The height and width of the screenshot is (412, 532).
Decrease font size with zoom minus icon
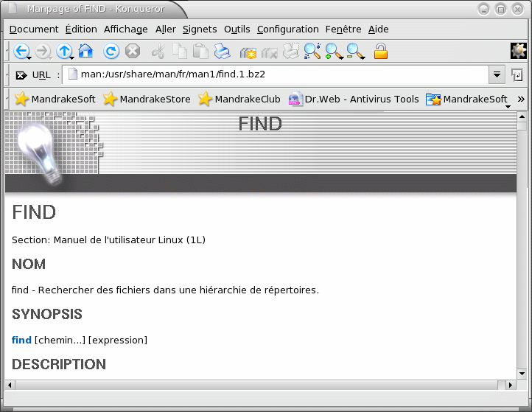coord(356,52)
